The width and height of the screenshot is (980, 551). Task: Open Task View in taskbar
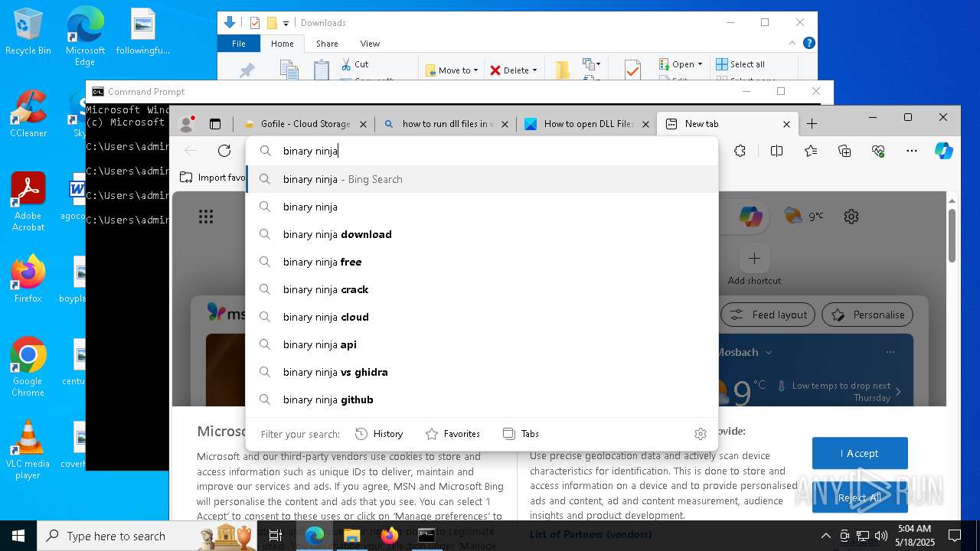pos(276,536)
